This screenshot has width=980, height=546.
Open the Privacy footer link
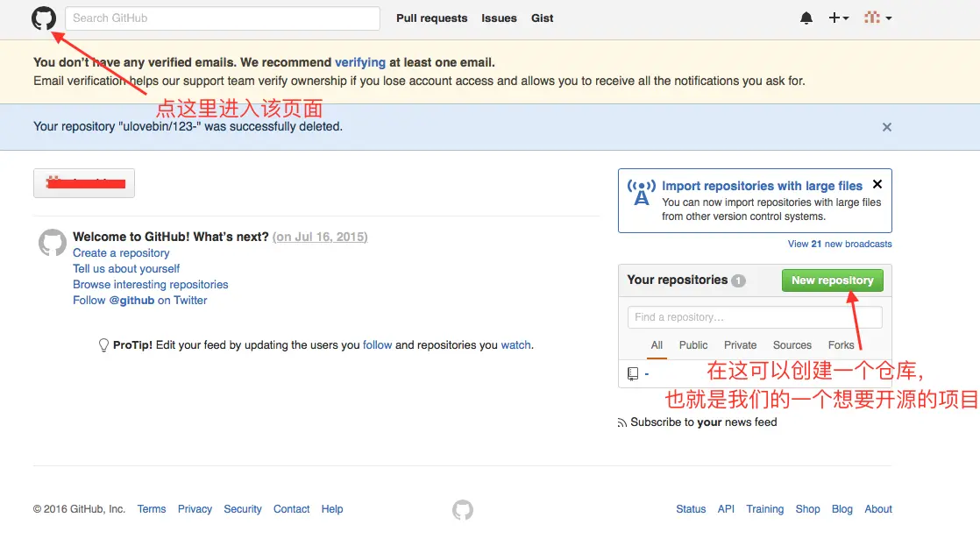pos(195,509)
